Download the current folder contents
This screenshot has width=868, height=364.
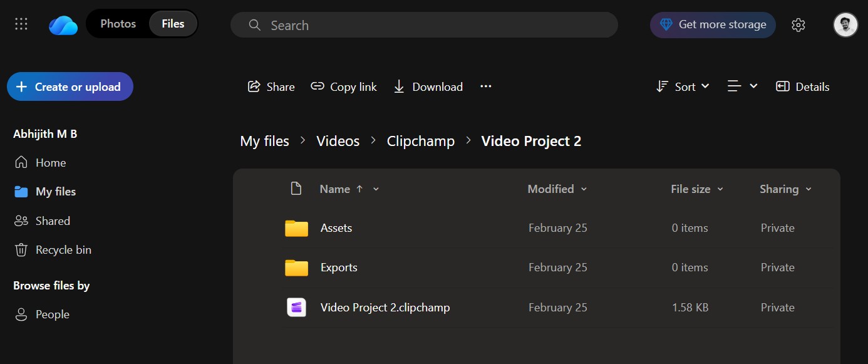pyautogui.click(x=428, y=86)
